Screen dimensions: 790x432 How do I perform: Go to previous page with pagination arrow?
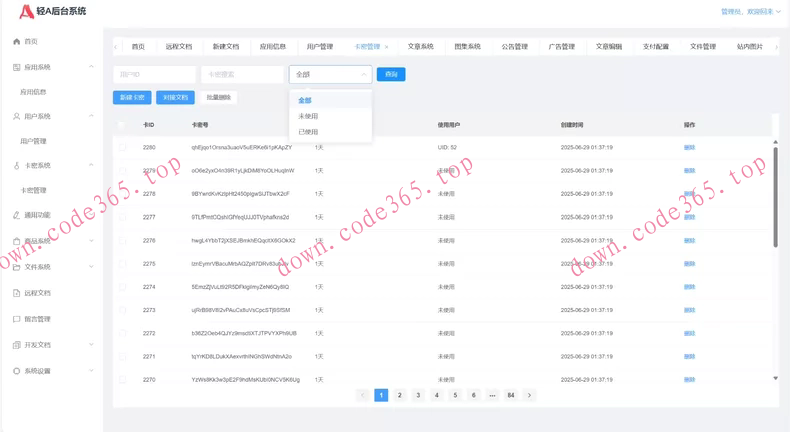coord(362,395)
